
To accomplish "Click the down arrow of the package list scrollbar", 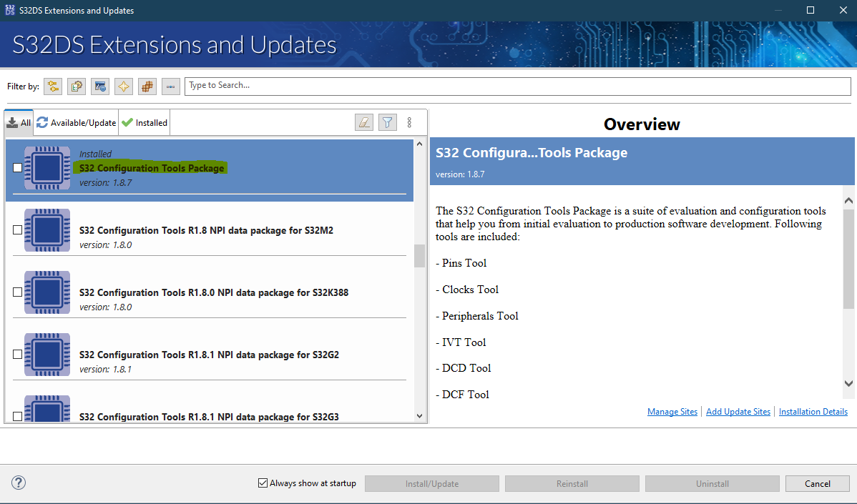I will tap(420, 415).
